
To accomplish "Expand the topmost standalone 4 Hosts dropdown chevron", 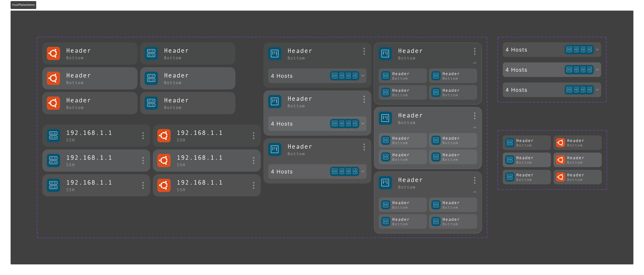I will (x=597, y=50).
